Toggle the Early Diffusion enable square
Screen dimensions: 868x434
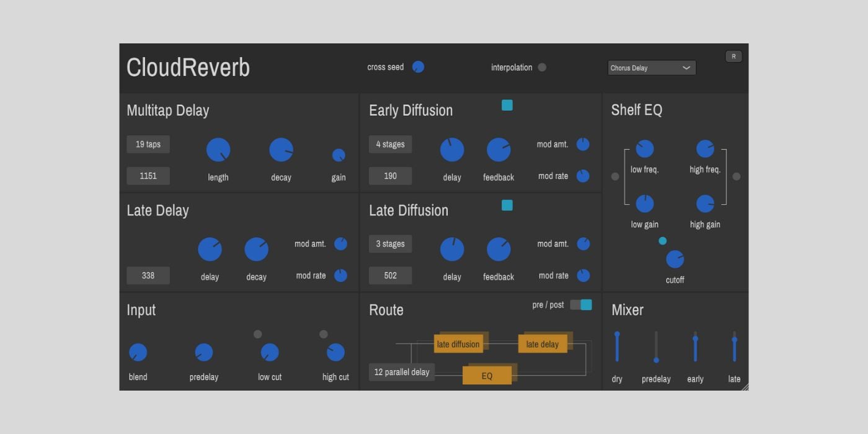[507, 105]
